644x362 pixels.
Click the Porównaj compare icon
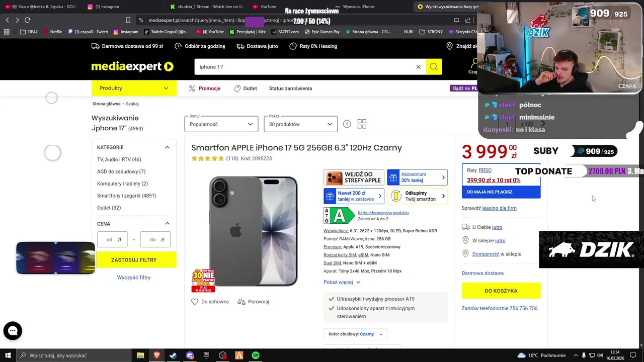pyautogui.click(x=242, y=302)
